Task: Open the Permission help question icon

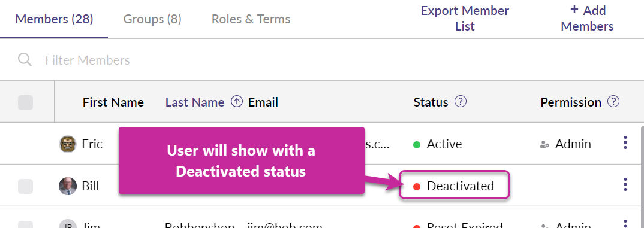Action: pos(613,101)
